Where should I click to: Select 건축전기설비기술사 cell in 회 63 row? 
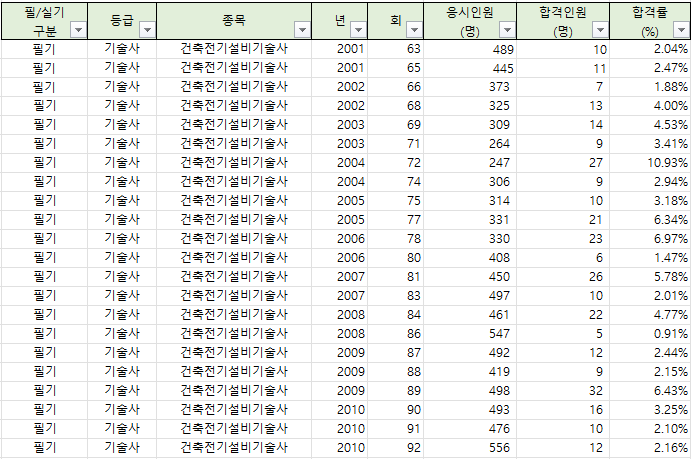[x=234, y=49]
